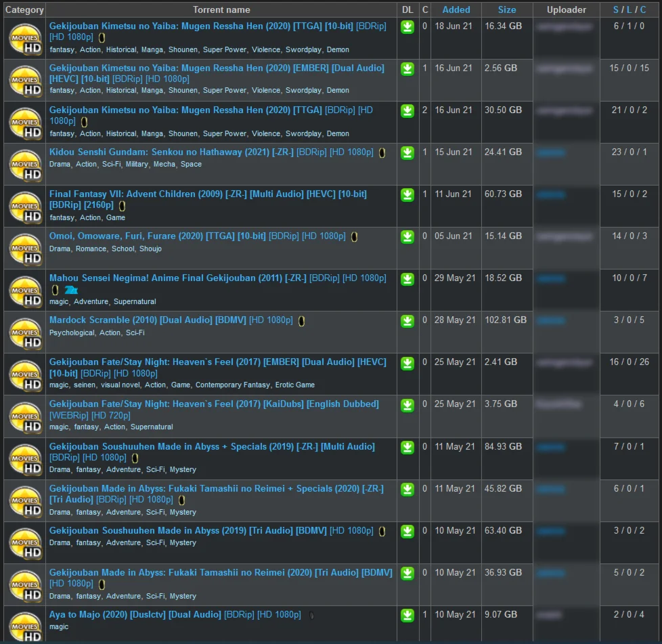Click the Uploader column header
Screen dimensions: 662x644
566,9
